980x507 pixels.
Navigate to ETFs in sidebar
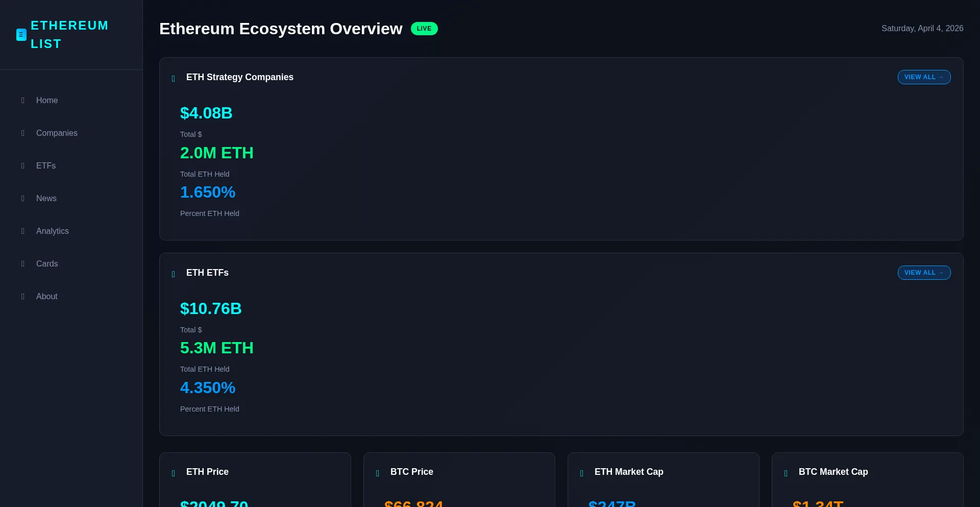coord(71,166)
